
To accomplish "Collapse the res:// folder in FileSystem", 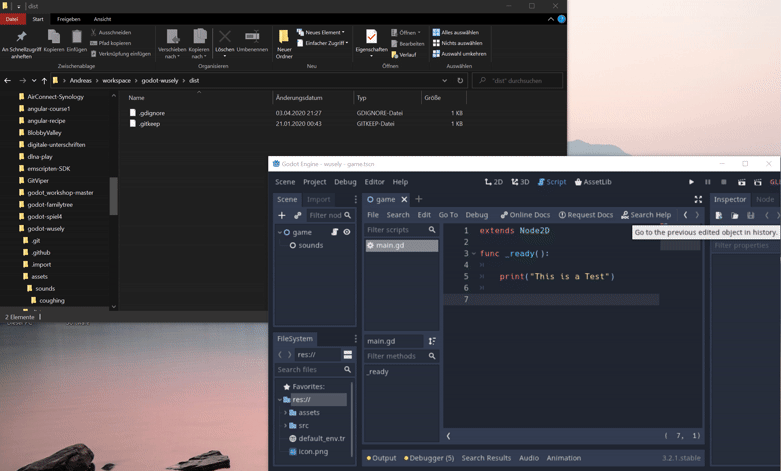I will pos(280,399).
